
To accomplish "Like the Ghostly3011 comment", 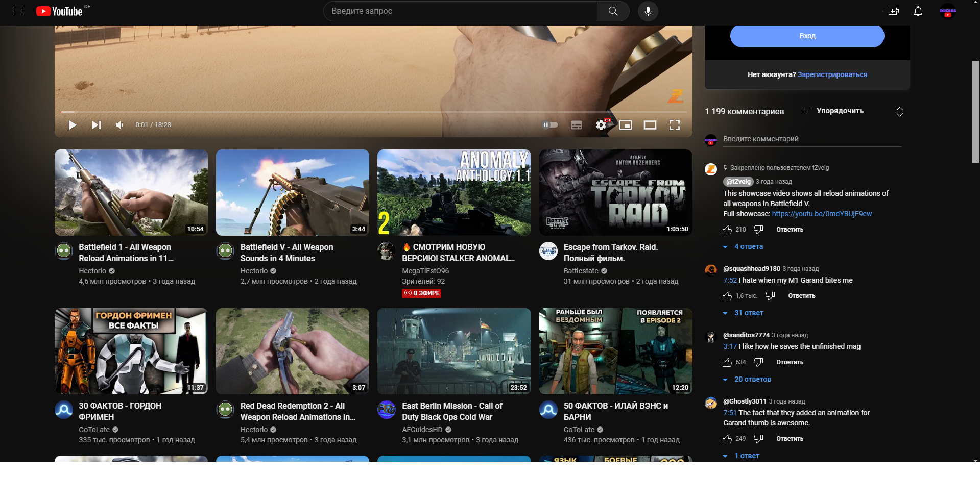I will 727,439.
